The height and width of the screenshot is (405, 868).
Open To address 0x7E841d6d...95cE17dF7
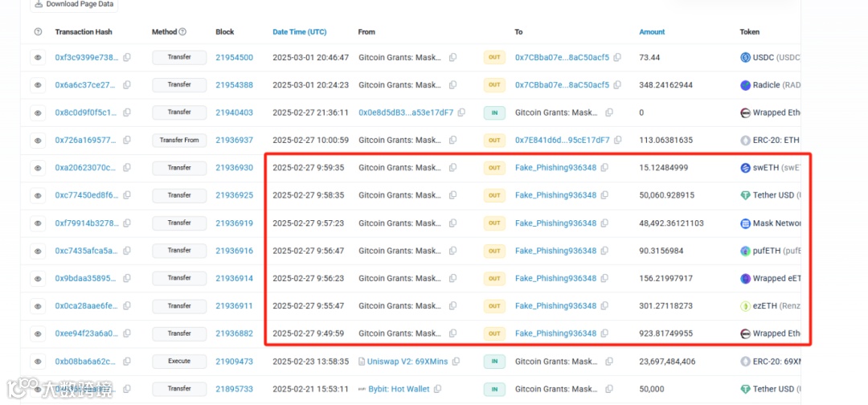(562, 141)
